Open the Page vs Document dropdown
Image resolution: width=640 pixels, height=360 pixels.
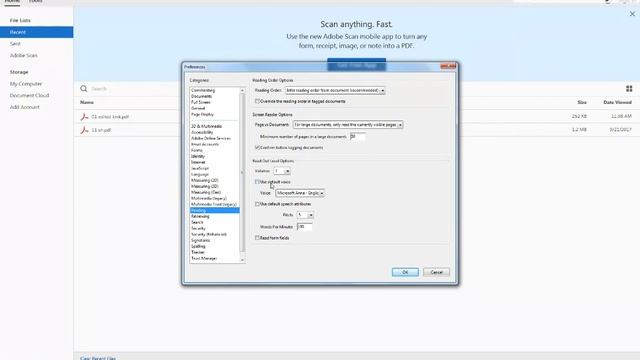[x=348, y=124]
